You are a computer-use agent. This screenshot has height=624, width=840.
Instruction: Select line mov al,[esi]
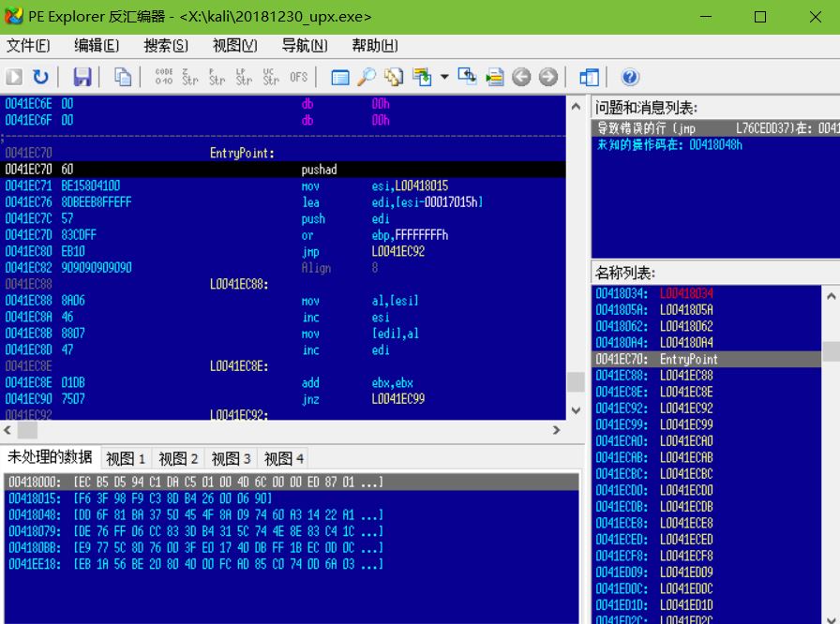tap(284, 301)
